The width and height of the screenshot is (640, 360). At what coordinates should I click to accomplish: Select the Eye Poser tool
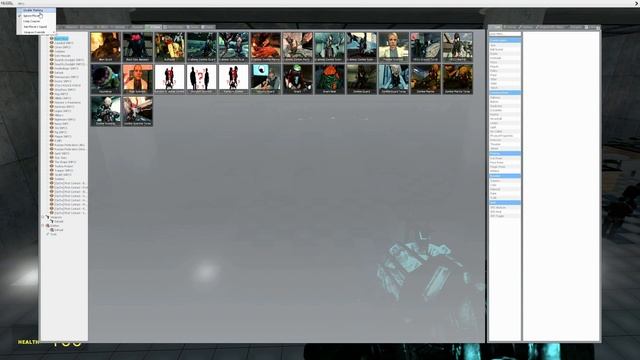click(505, 158)
